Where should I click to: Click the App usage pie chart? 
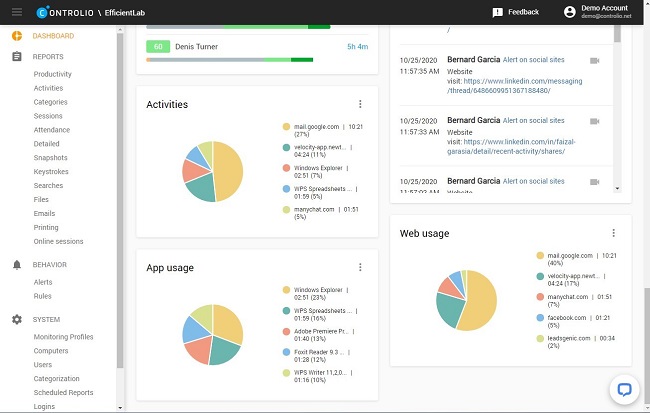(x=213, y=335)
